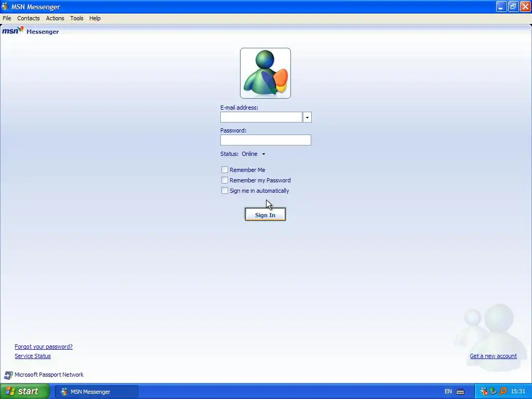This screenshot has height=399, width=532.
Task: Check Sign me in automatically
Action: [224, 191]
